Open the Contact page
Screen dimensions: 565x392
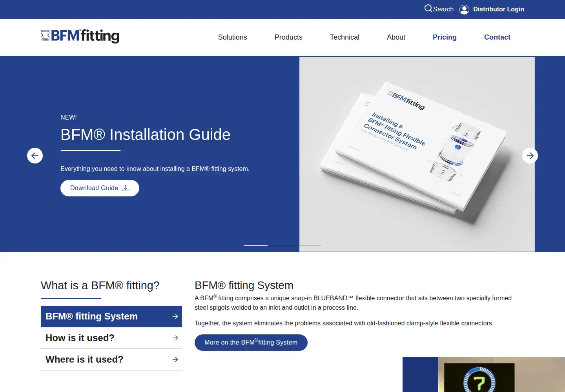click(497, 37)
